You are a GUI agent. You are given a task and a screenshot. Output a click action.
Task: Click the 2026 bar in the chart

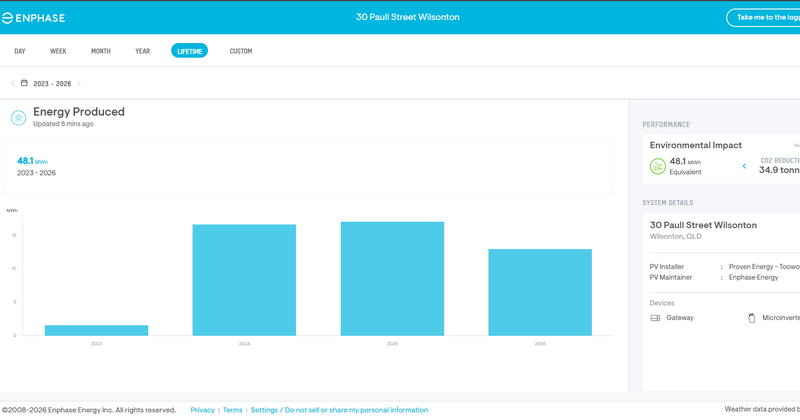click(540, 292)
